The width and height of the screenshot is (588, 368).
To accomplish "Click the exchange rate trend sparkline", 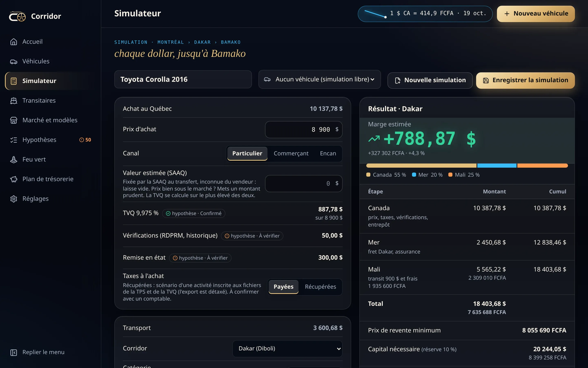I will coord(375,14).
